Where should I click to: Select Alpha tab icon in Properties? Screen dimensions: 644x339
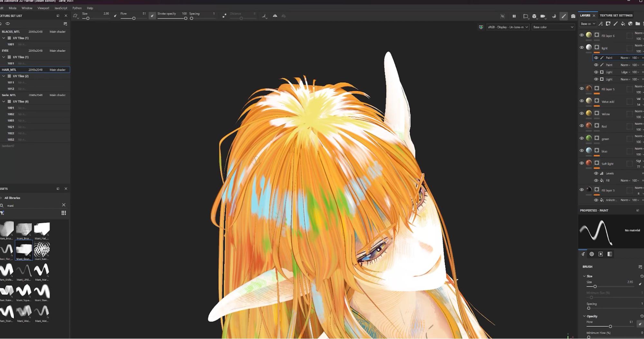click(592, 254)
